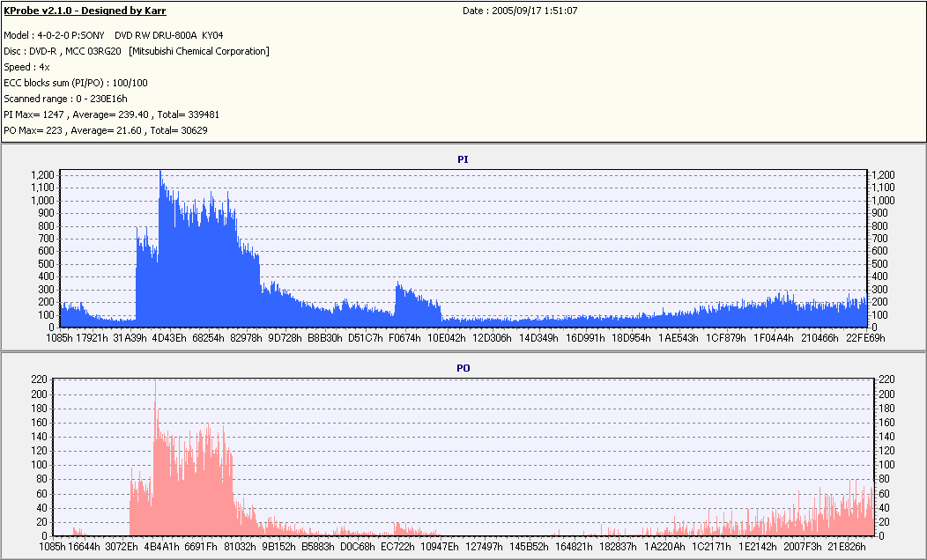Click the 'B8B30h' label under PI chart

[325, 338]
